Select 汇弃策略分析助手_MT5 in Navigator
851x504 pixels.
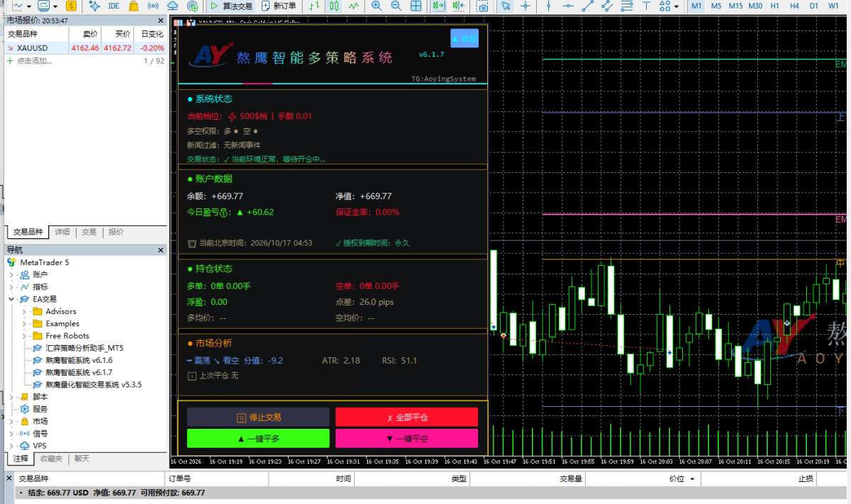[x=84, y=348]
